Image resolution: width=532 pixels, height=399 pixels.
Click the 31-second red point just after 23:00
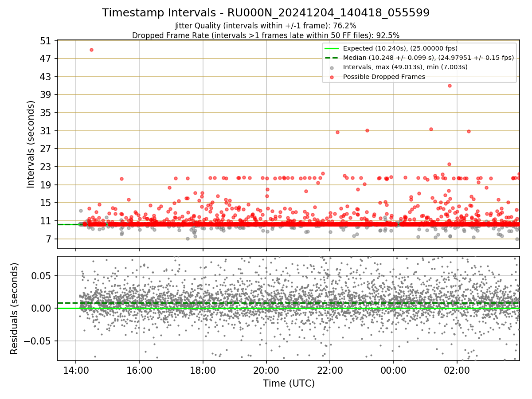(367, 130)
